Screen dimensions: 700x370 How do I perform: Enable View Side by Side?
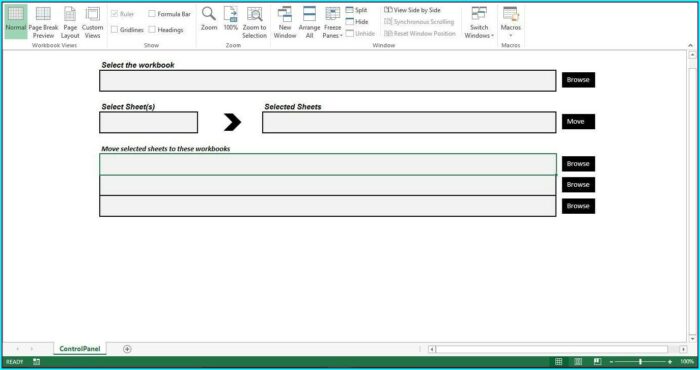point(412,10)
